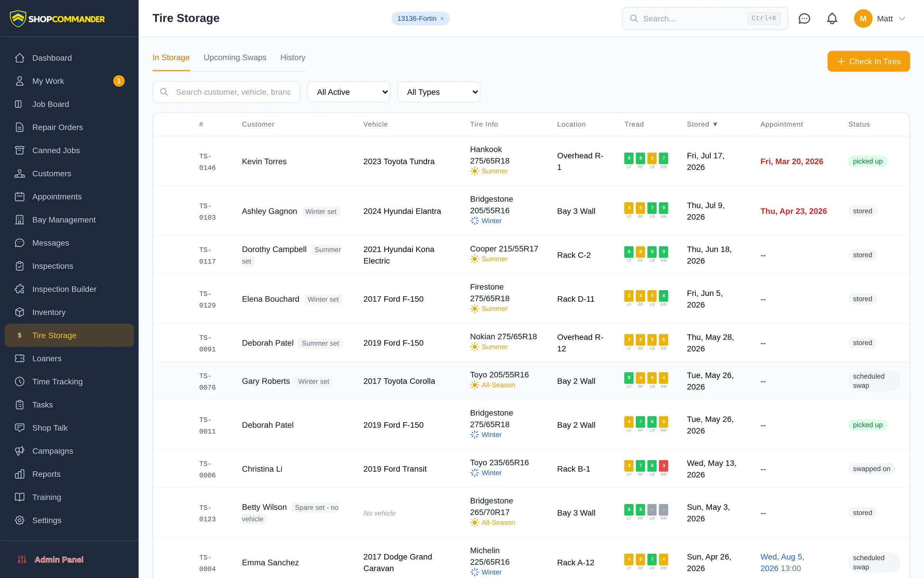Image resolution: width=924 pixels, height=578 pixels.
Task: Expand the Matt user menu chevron
Action: pyautogui.click(x=902, y=18)
